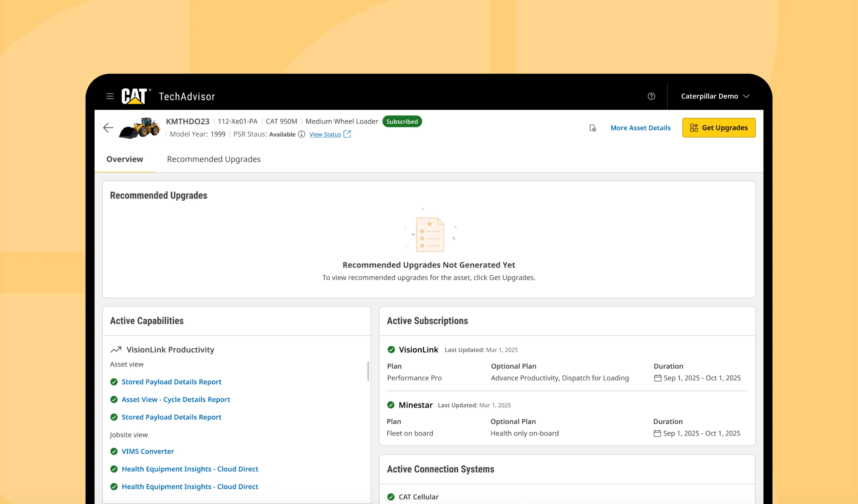Screen dimensions: 858x504
Task: Click the 'Performance Pro' plan text
Action: click(x=414, y=378)
